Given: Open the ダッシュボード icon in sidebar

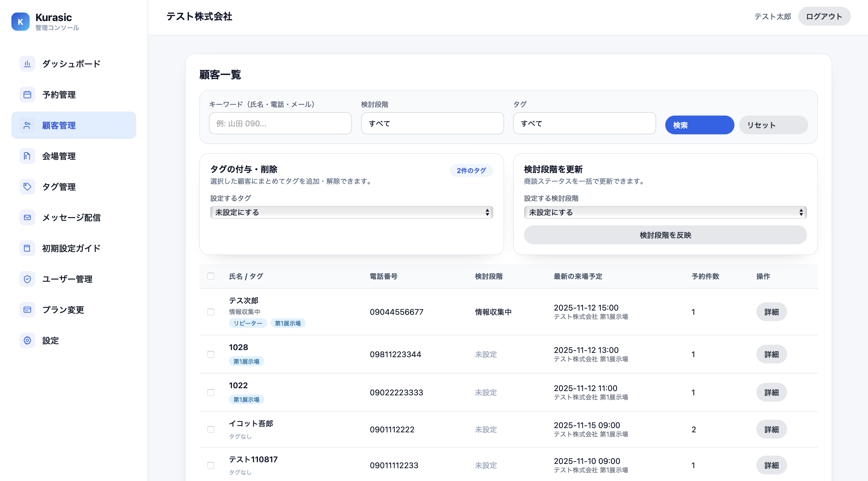Looking at the screenshot, I should [27, 64].
